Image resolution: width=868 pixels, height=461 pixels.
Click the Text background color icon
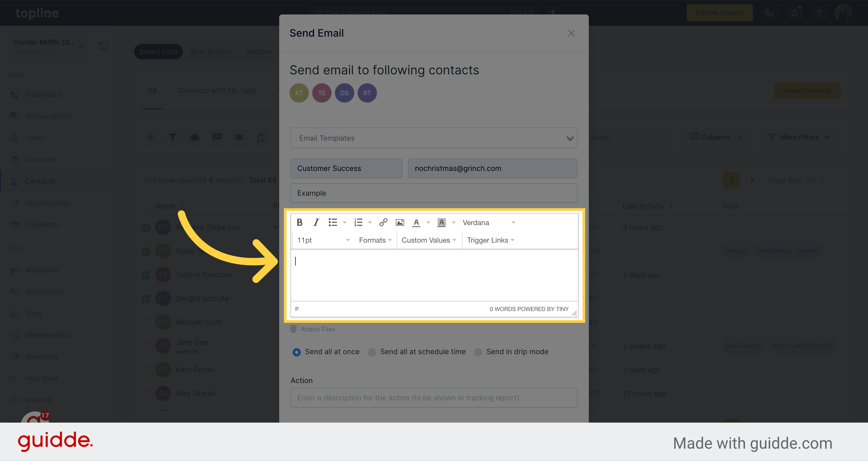point(441,223)
